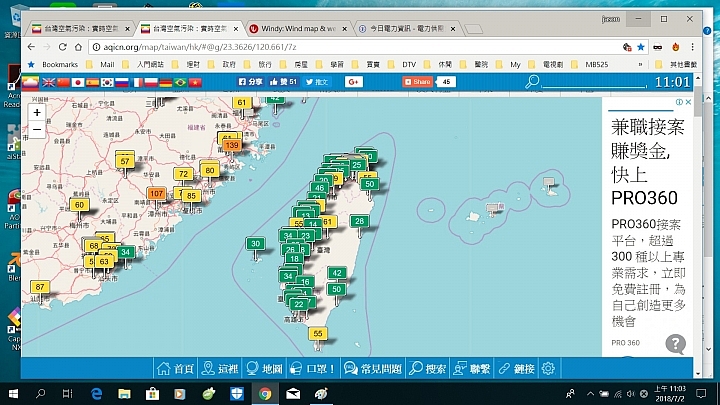The height and width of the screenshot is (405, 720).
Task: Select the Russia flag language icon
Action: [x=122, y=82]
